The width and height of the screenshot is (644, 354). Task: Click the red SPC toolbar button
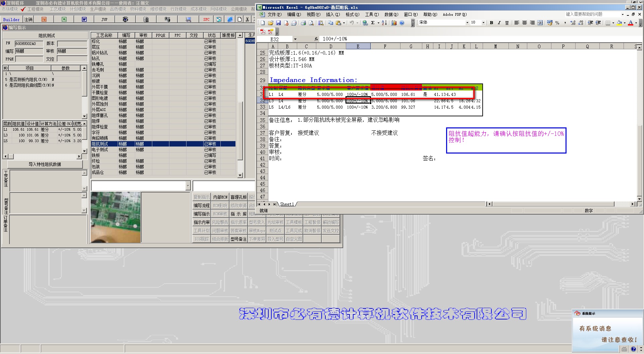pyautogui.click(x=206, y=19)
